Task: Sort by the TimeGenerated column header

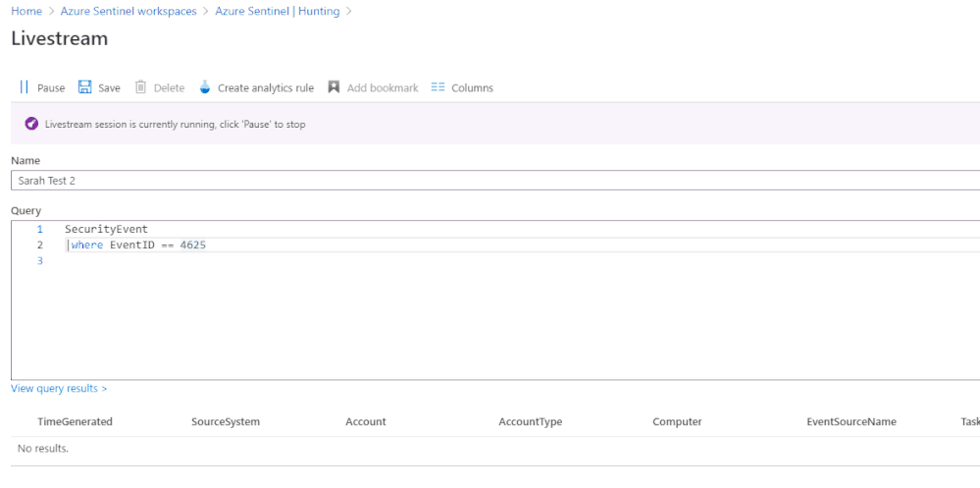Action: (x=75, y=422)
